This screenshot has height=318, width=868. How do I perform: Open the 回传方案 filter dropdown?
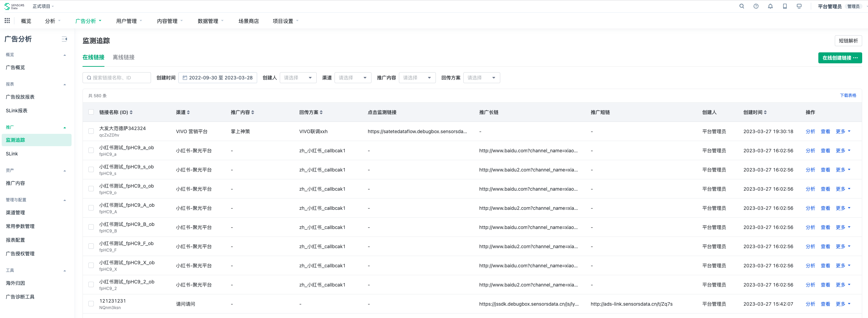[481, 78]
